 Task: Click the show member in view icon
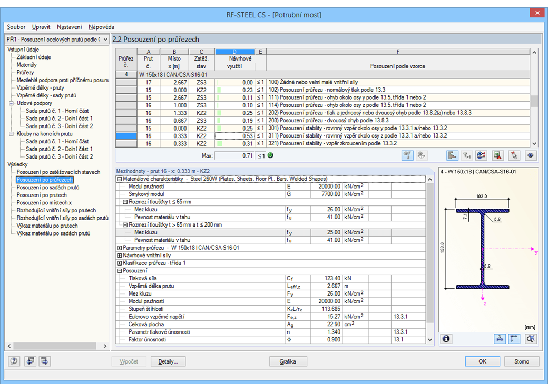coord(422,155)
